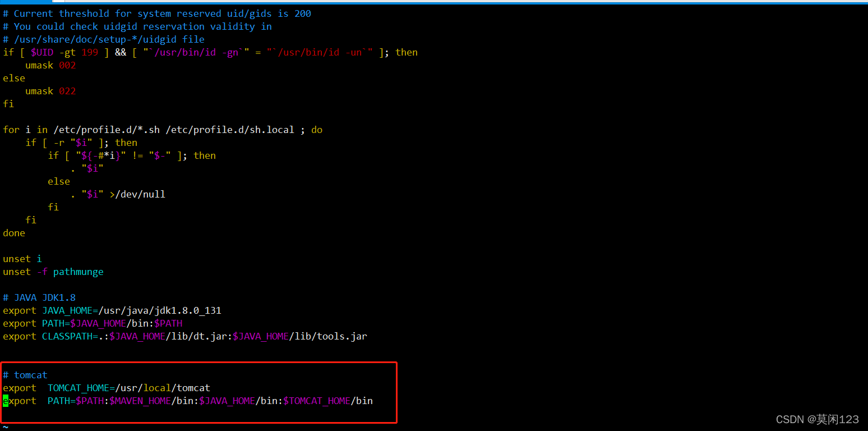Click the green cursor on the last export
The width and height of the screenshot is (868, 431).
[x=6, y=401]
